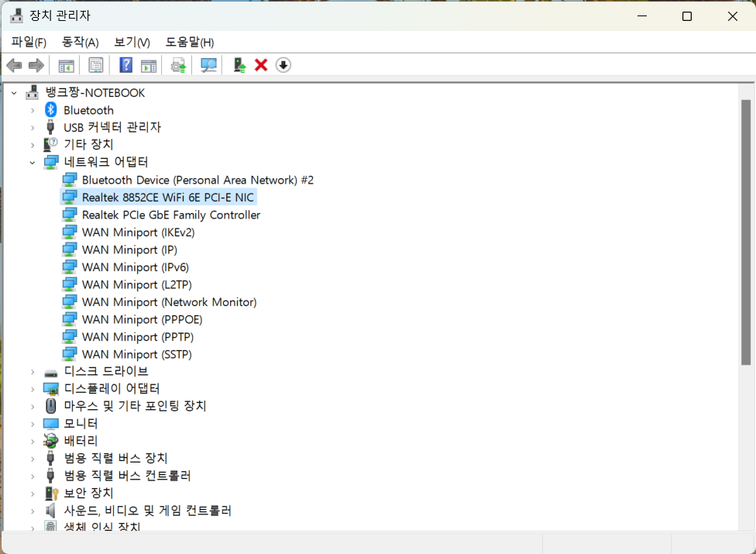The height and width of the screenshot is (554, 756).
Task: Expand the 배터리 category
Action: coord(33,441)
